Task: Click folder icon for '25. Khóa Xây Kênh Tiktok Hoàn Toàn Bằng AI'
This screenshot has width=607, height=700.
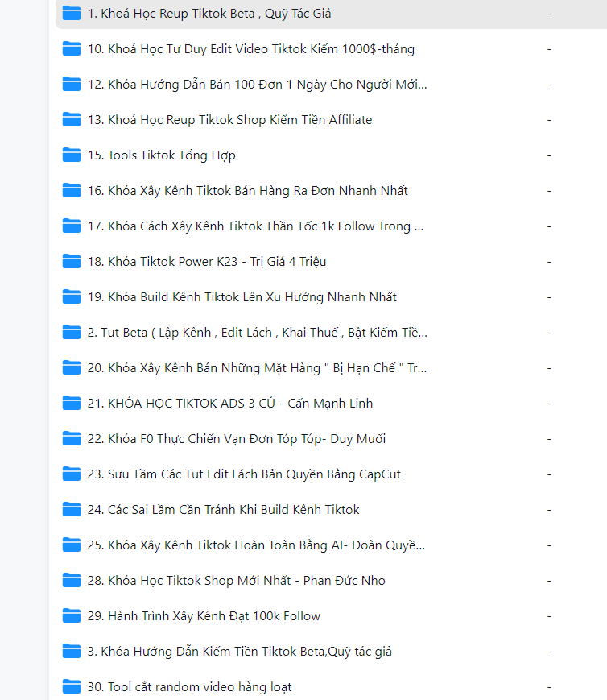Action: [x=72, y=545]
